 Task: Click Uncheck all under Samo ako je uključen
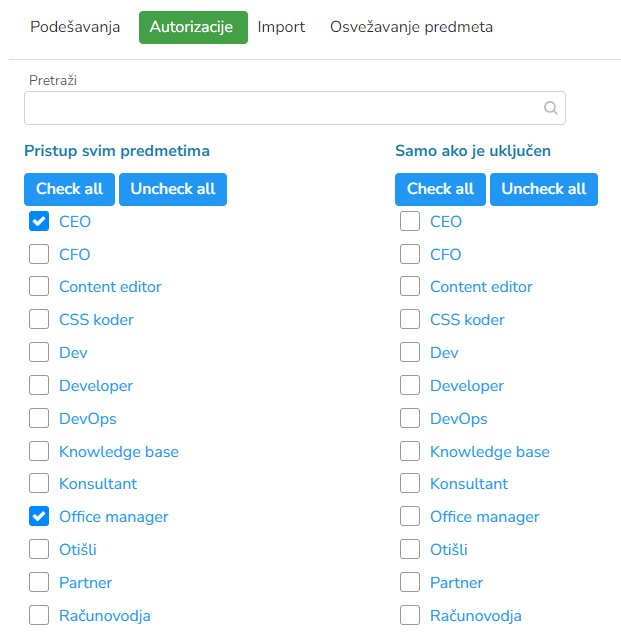coord(544,189)
